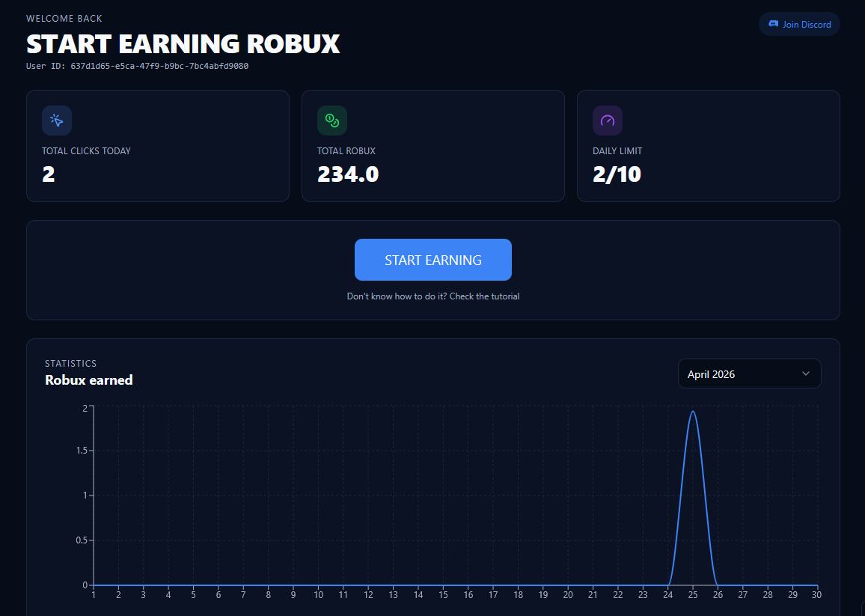Open the tutorial link below Start Earning
The height and width of the screenshot is (616, 865).
432,296
